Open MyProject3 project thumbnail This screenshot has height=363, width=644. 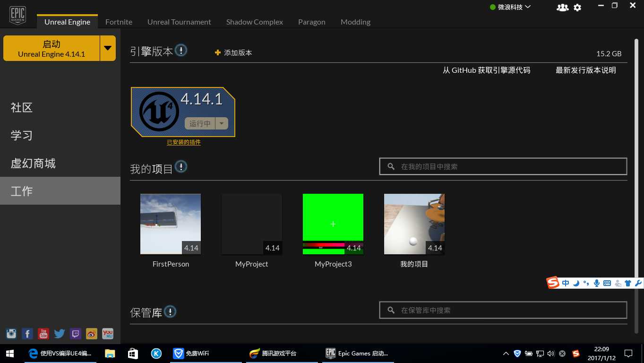pyautogui.click(x=333, y=224)
